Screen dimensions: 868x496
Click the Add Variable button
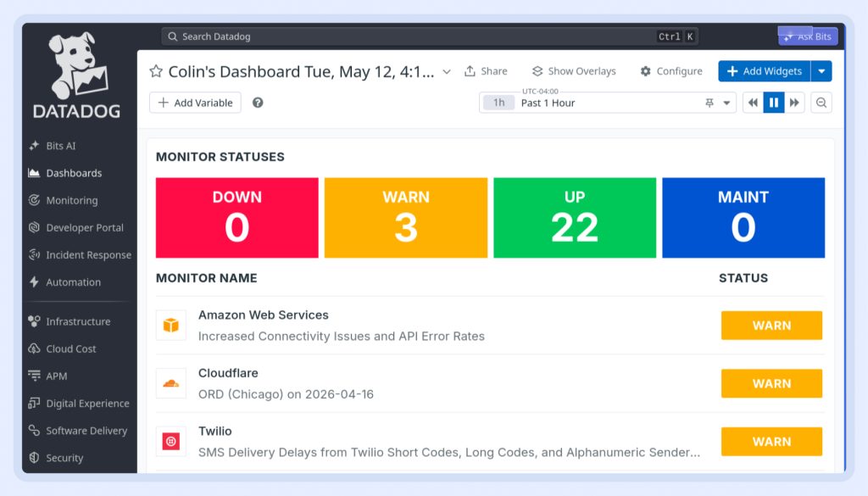[196, 103]
